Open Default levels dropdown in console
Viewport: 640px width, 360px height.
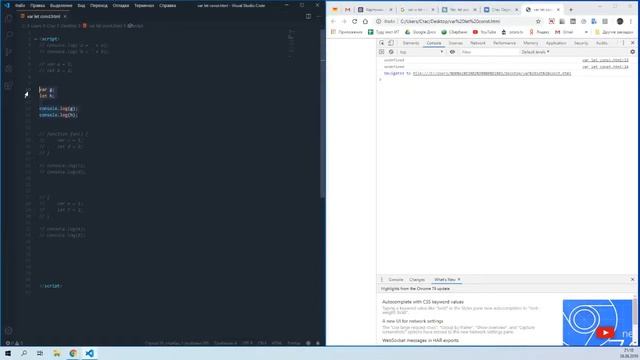(535, 52)
